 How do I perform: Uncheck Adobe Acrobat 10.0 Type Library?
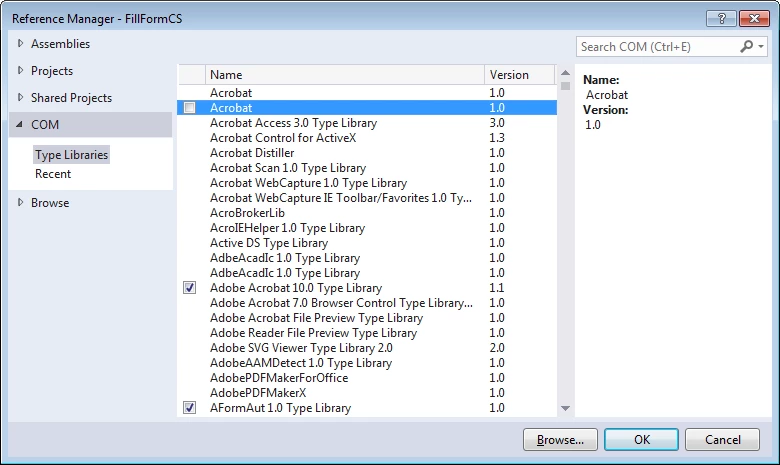point(190,287)
